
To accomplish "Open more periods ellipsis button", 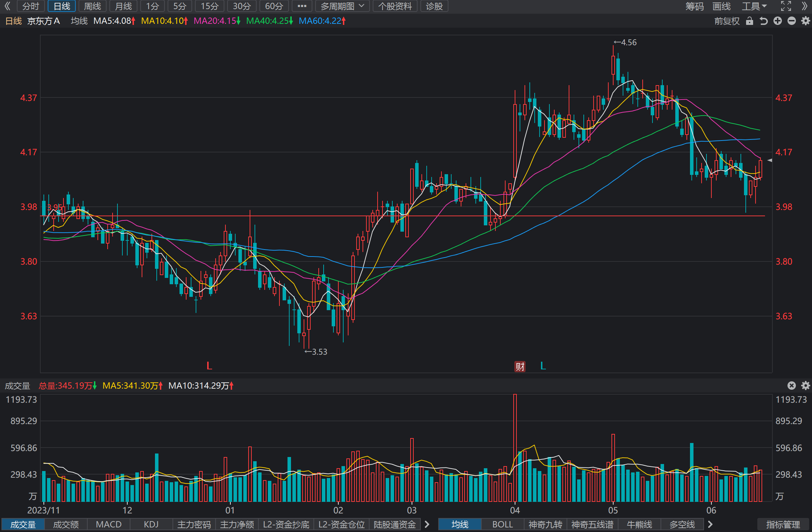I will [x=302, y=6].
